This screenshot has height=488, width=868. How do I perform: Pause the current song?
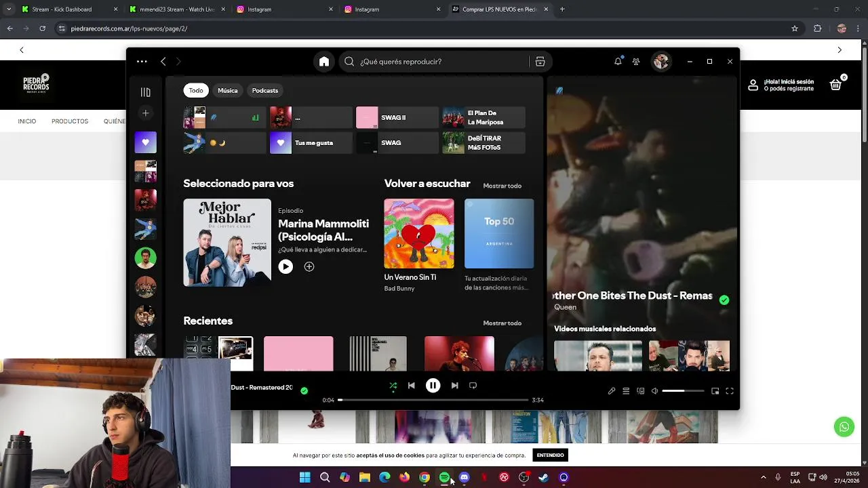coord(433,386)
